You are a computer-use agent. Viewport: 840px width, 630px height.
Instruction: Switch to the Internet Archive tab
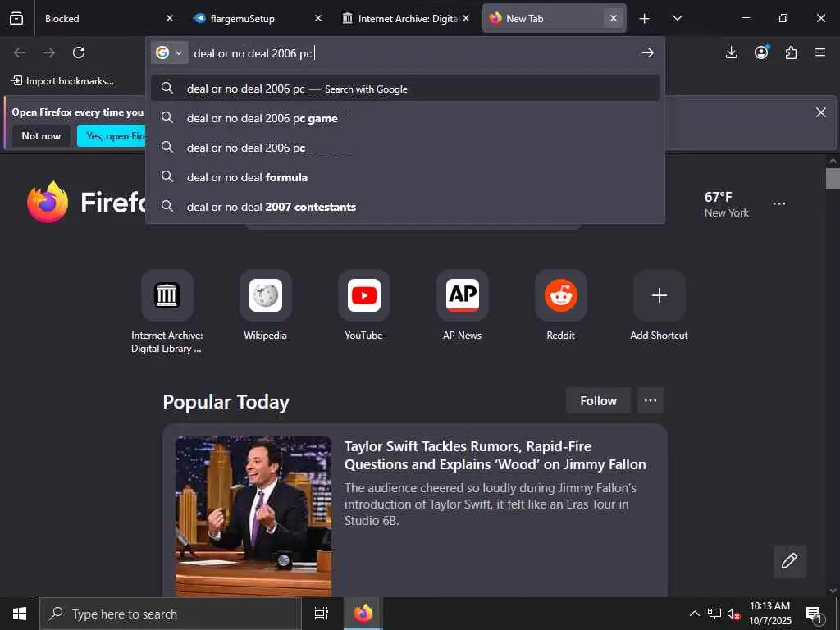coord(407,18)
